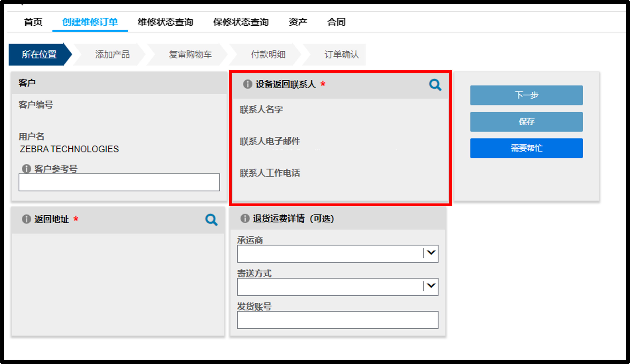The width and height of the screenshot is (630, 364).
Task: Jump to the 添加产品 step
Action: point(112,54)
